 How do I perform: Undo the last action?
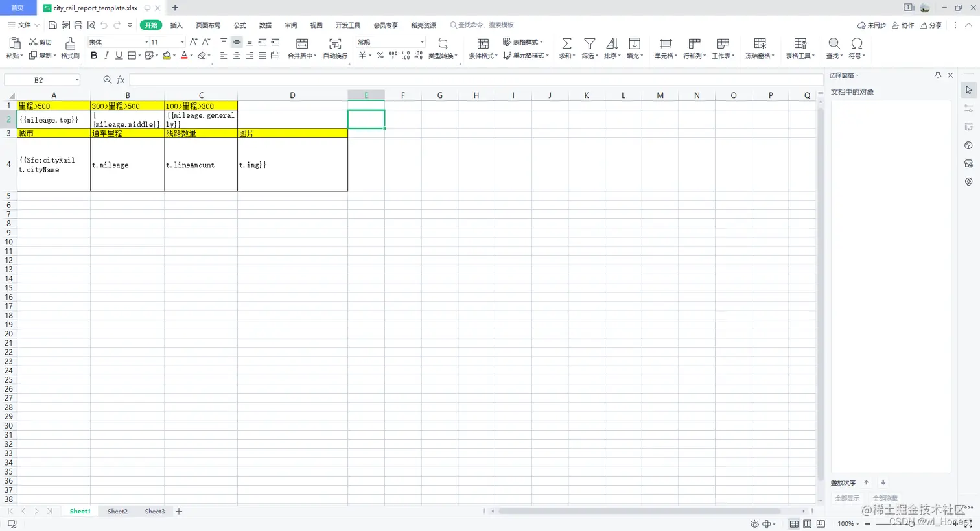coord(104,25)
